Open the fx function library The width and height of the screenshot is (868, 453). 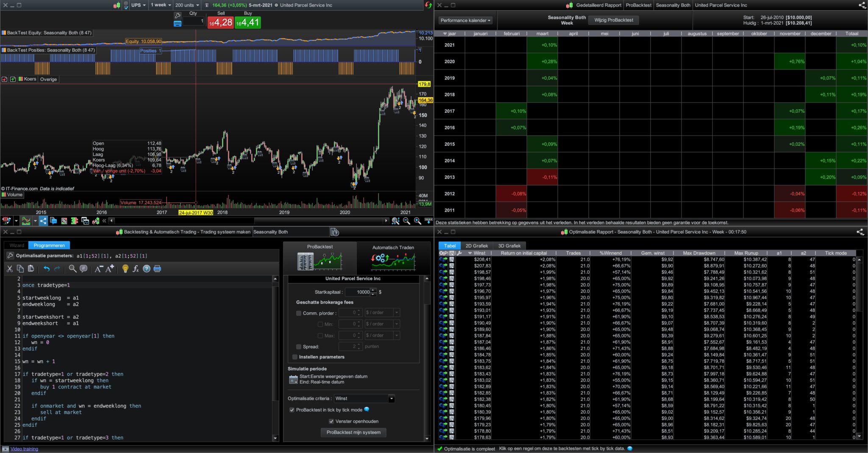click(x=136, y=269)
